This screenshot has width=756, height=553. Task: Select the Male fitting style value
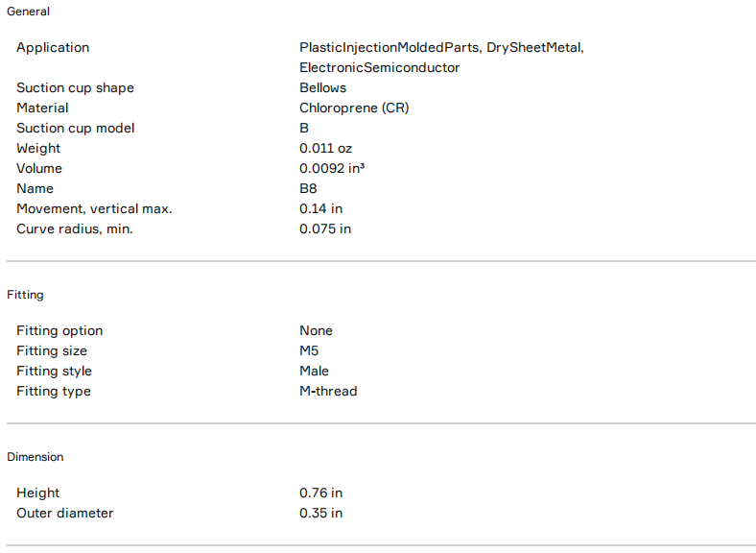(x=314, y=371)
